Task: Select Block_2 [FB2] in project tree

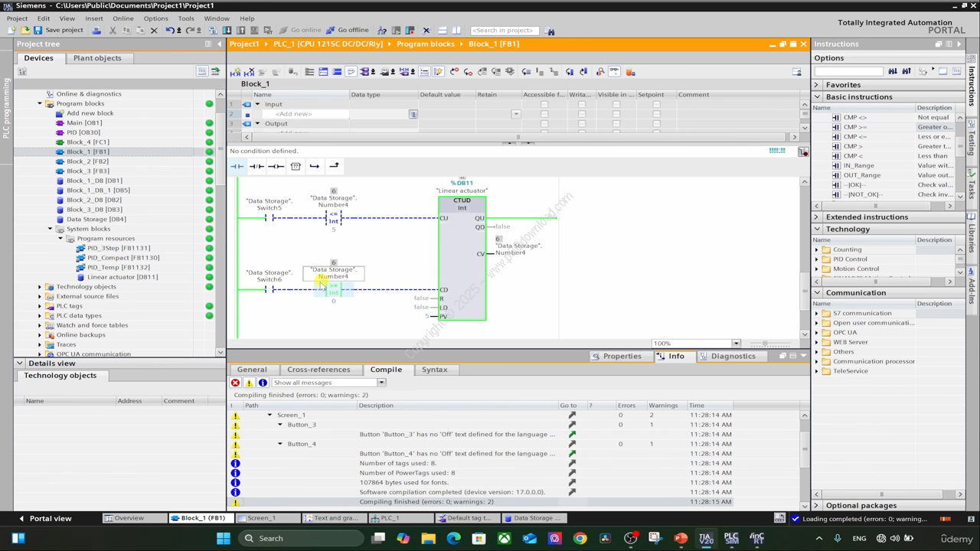Action: point(87,161)
